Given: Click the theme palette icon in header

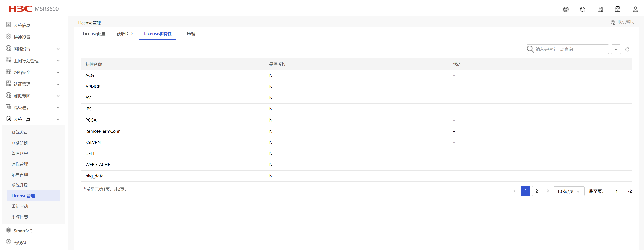Looking at the screenshot, I should coord(566,9).
